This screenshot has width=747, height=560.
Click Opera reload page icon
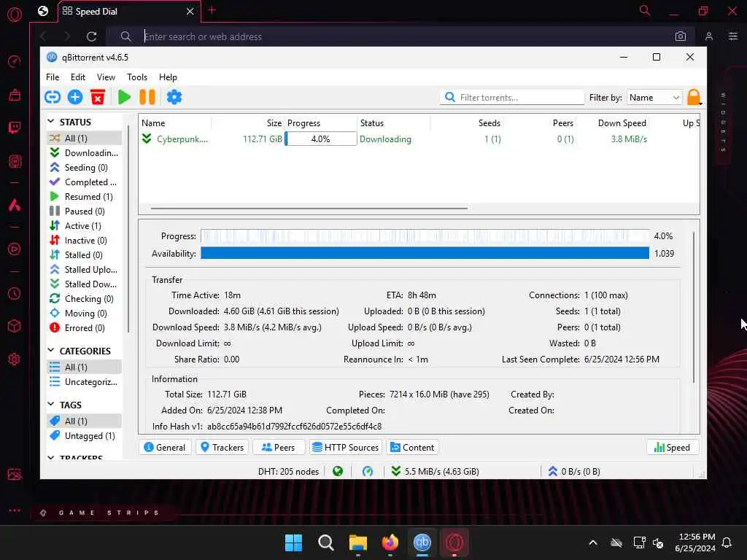[91, 36]
